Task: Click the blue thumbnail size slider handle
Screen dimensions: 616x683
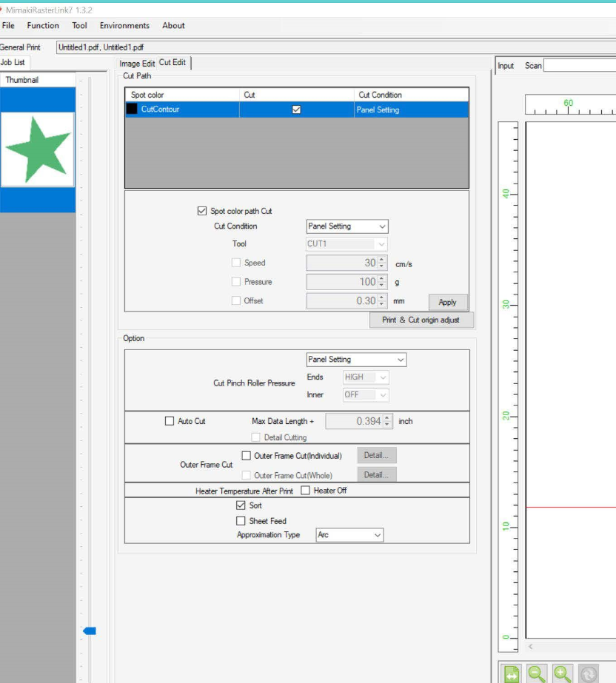Action: click(x=90, y=630)
